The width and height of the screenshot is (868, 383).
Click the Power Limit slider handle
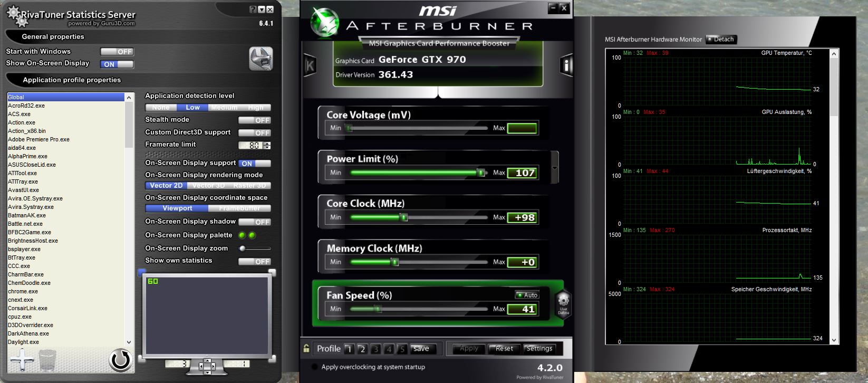click(480, 173)
